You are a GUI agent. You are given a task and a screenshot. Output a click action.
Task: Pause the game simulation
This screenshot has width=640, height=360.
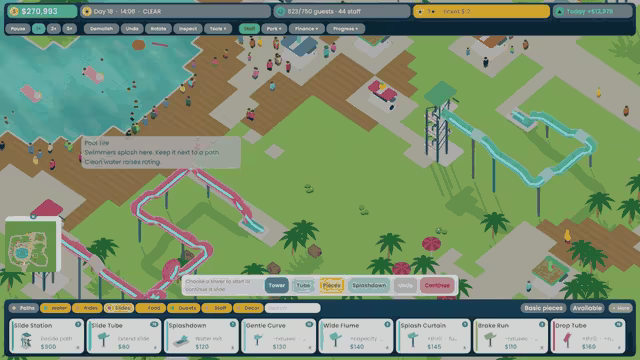tap(18, 29)
